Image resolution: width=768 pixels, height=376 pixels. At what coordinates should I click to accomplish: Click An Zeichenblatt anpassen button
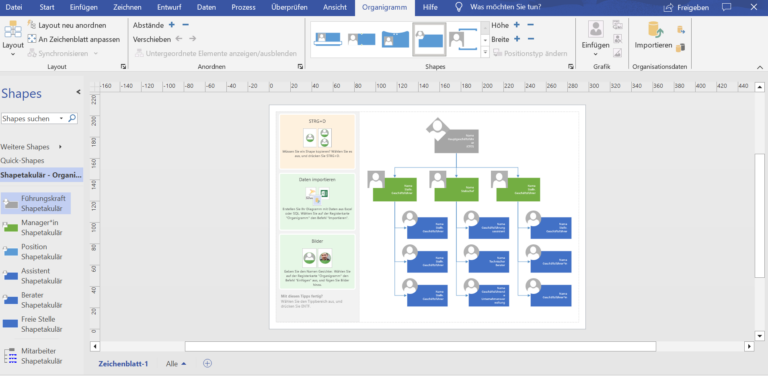click(73, 39)
